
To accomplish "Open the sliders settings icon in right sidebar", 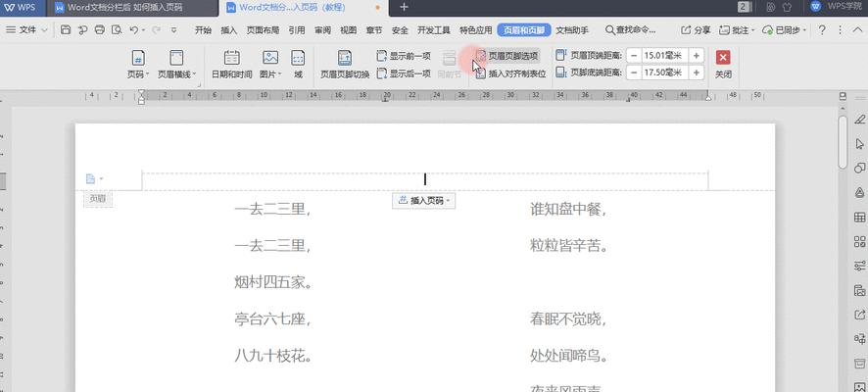I will pyautogui.click(x=859, y=266).
